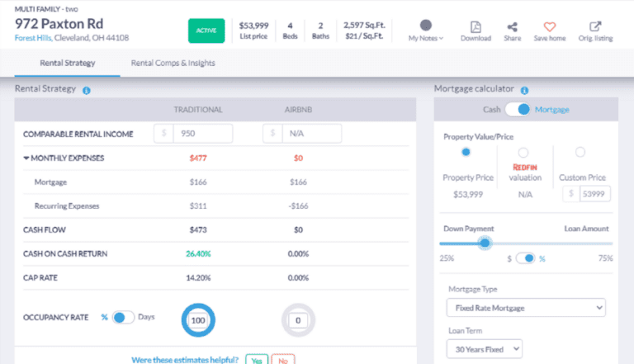Select the Custom Price radio button
This screenshot has width=634, height=364.
pos(580,152)
